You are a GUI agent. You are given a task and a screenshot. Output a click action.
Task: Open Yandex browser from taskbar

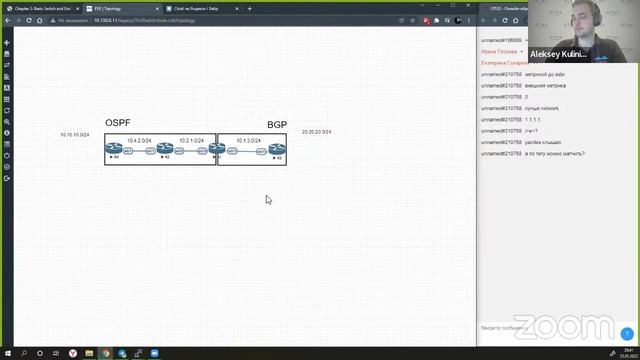tap(73, 353)
